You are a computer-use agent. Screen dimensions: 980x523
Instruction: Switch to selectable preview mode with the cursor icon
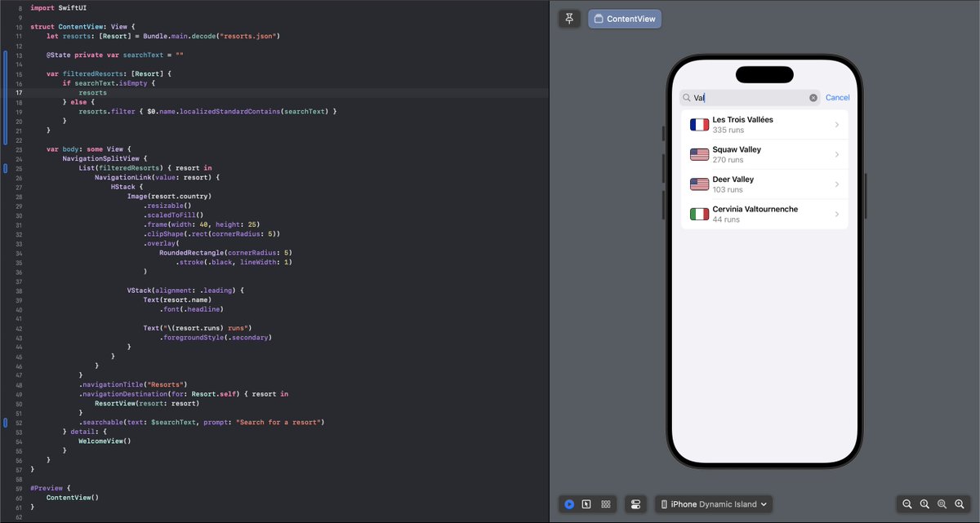(x=586, y=504)
